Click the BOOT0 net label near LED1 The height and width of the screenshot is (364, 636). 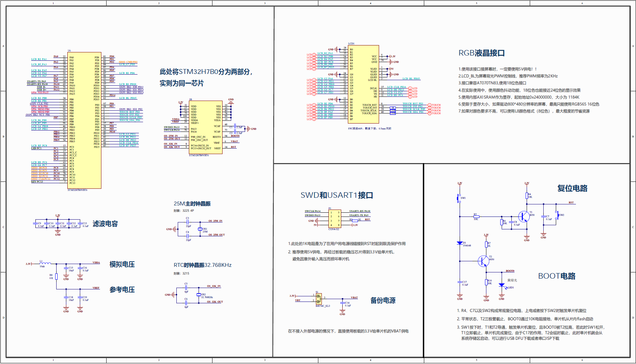click(x=510, y=271)
